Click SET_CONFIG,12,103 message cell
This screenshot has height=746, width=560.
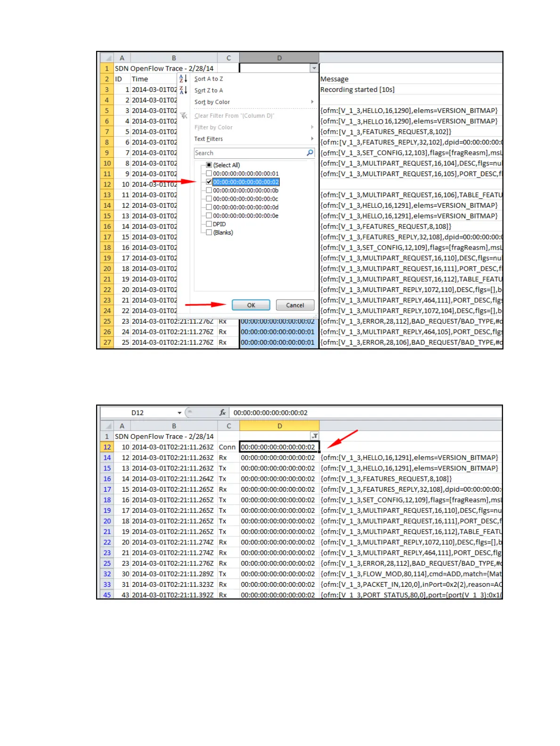click(x=411, y=153)
